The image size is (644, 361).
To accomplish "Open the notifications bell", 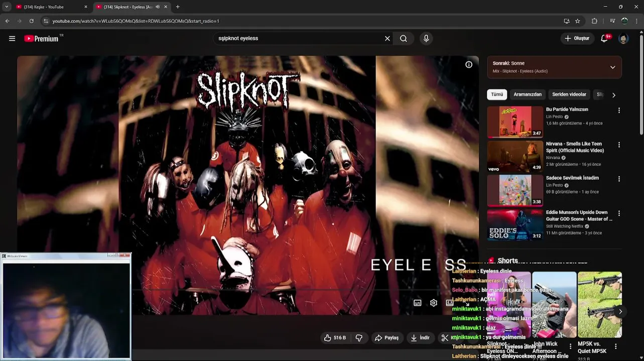I will tap(604, 38).
